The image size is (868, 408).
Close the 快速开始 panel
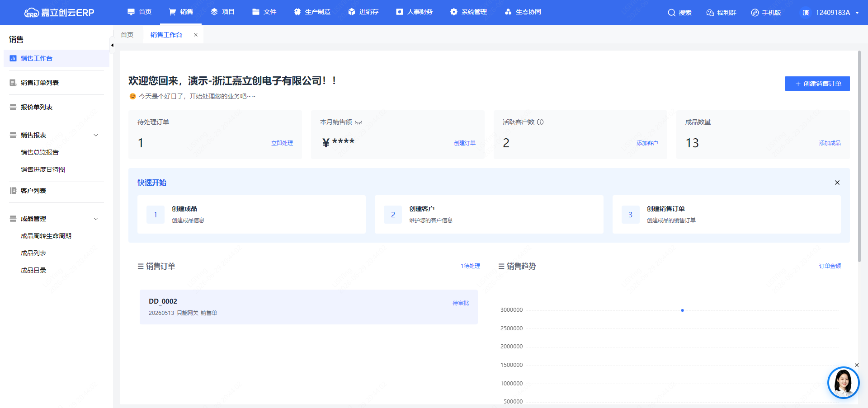[x=837, y=183]
